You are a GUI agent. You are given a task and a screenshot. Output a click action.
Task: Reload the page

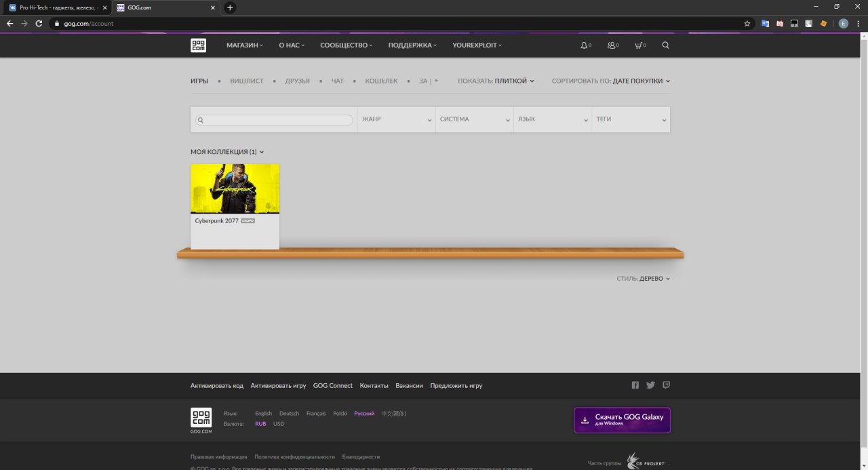point(39,23)
